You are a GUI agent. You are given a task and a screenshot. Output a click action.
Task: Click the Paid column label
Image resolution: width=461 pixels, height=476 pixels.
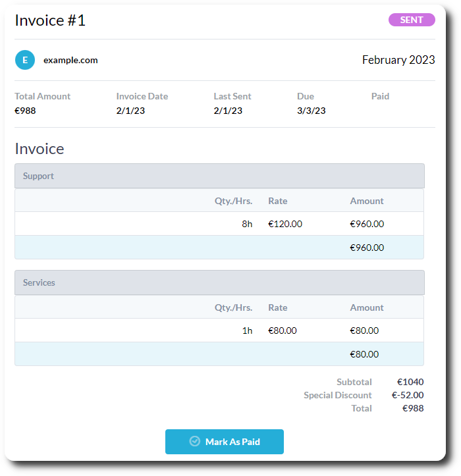(380, 96)
